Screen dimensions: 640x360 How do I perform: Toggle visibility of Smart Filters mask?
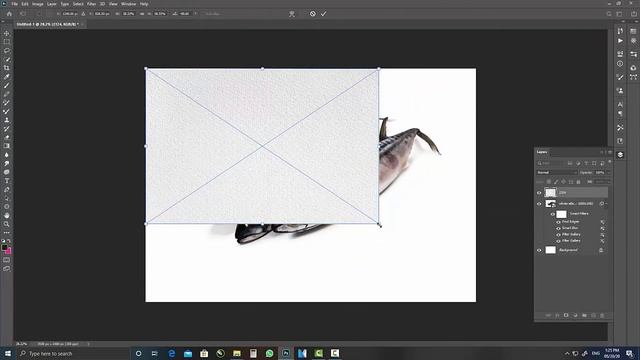(553, 214)
